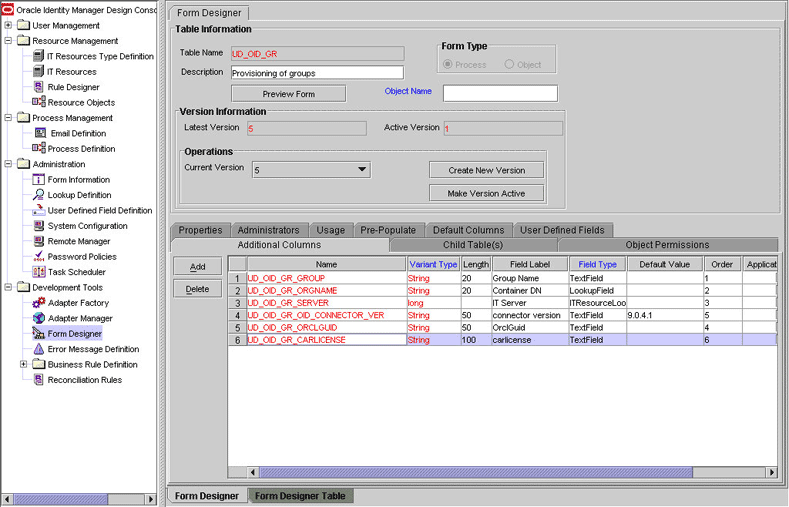Collapse the Administration tree node
Screen dimensions: 789x507
(8, 164)
